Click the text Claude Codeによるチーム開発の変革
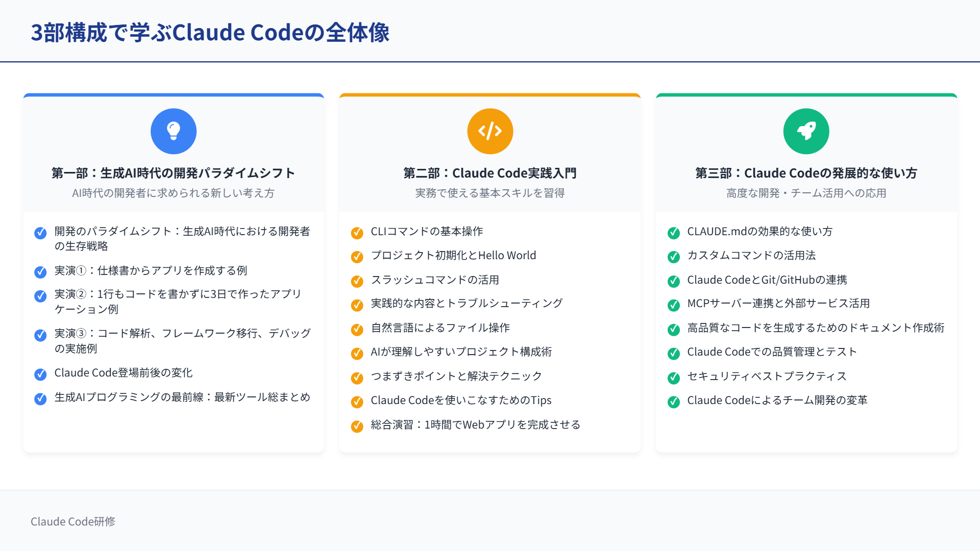Image resolution: width=980 pixels, height=551 pixels. (x=777, y=400)
